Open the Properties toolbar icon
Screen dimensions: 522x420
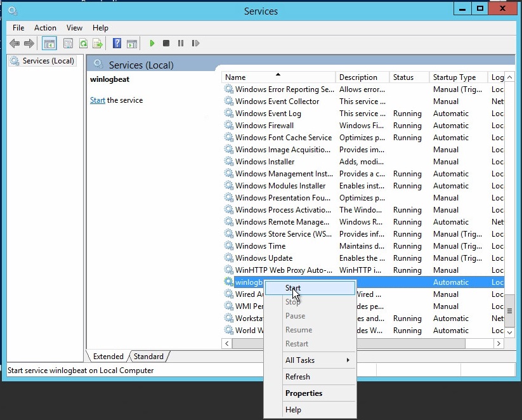[69, 43]
